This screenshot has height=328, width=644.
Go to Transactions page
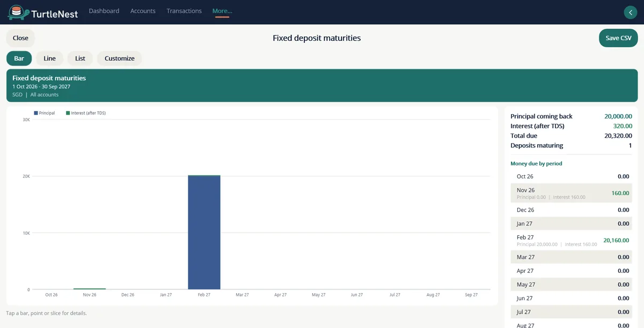pyautogui.click(x=184, y=11)
